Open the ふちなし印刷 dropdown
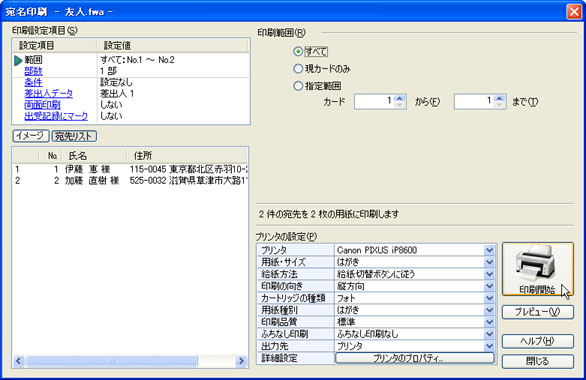 click(489, 334)
